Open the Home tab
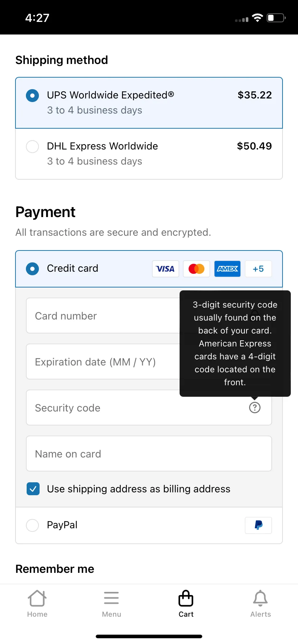298x644 pixels. point(37,604)
